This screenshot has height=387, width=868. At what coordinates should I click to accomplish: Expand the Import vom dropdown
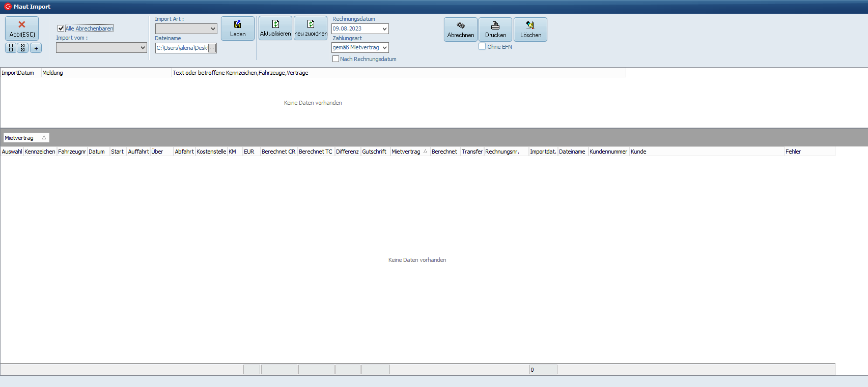click(143, 48)
